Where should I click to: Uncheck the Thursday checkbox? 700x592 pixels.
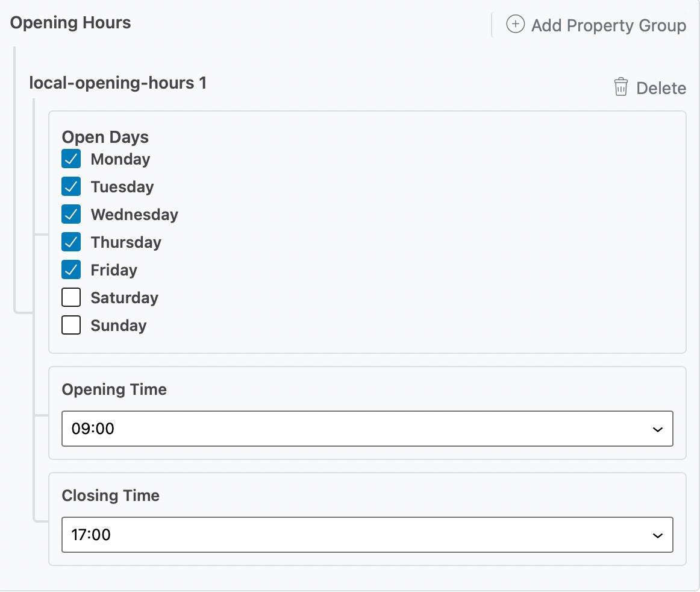(x=71, y=242)
